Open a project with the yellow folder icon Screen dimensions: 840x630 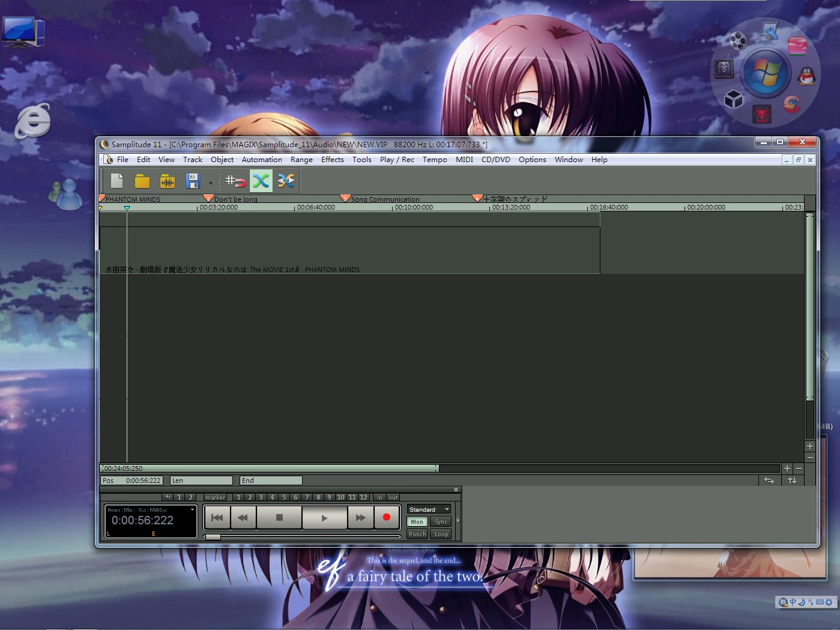[x=142, y=181]
